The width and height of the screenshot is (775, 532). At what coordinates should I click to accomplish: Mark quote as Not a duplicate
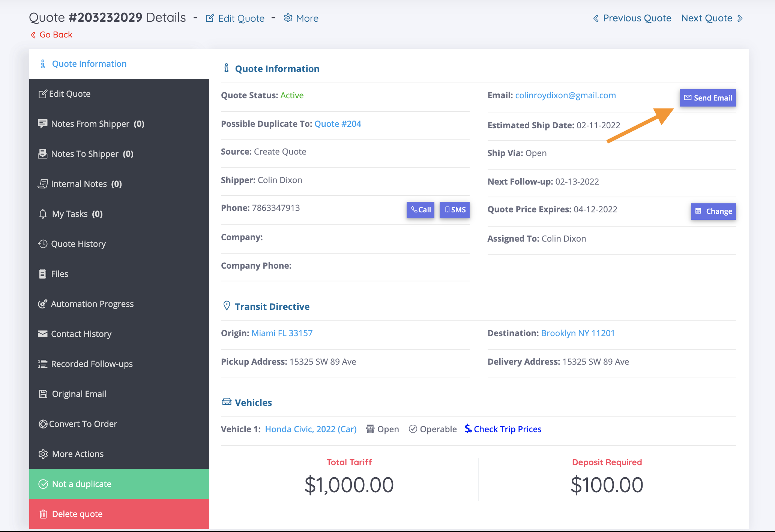(x=119, y=484)
